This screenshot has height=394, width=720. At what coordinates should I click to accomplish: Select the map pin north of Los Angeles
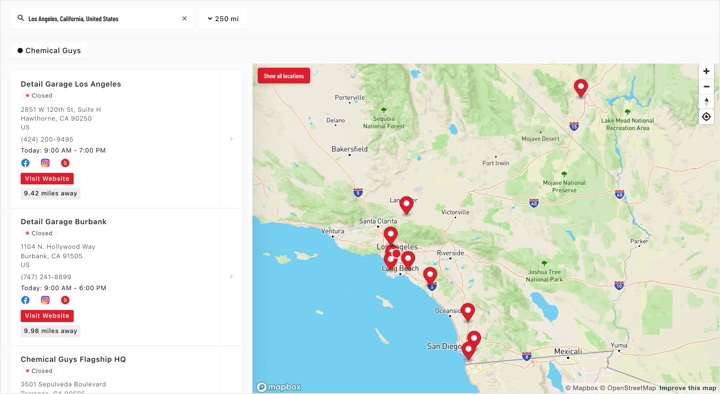(391, 235)
